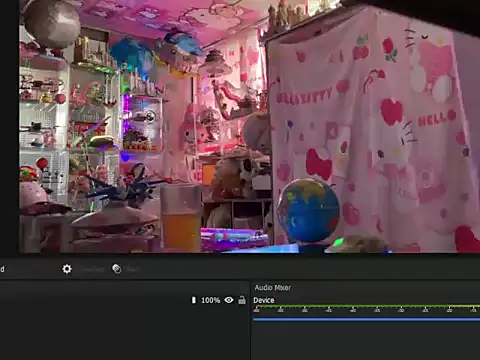Click the green Device audio level meter

point(350,306)
